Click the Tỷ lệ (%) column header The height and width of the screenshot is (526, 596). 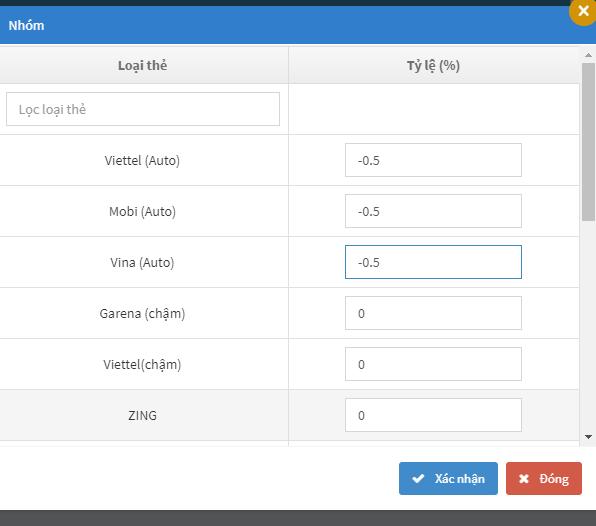434,65
